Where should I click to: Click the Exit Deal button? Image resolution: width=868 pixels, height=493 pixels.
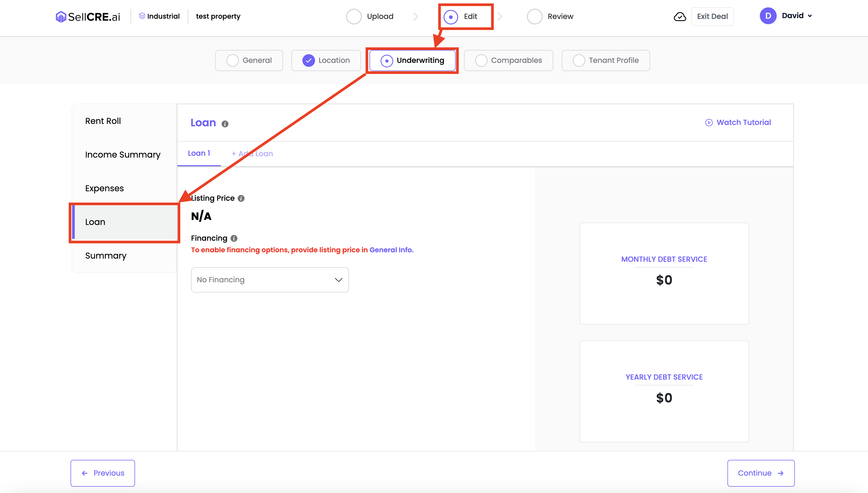click(x=712, y=17)
